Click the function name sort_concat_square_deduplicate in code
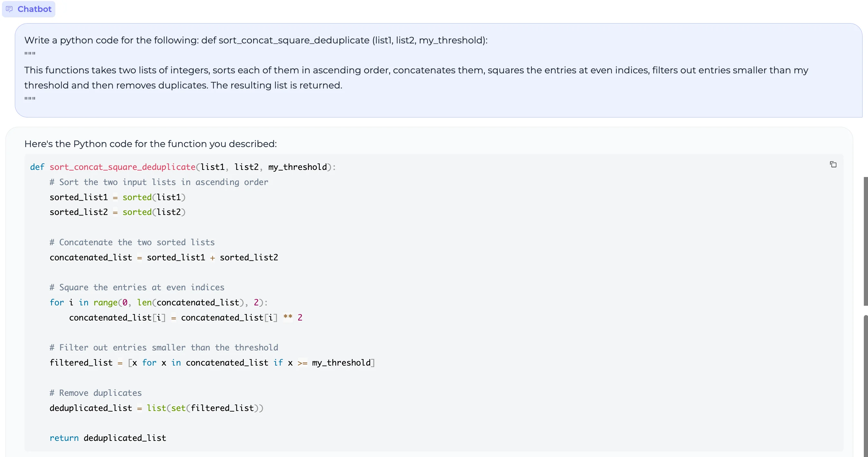Screen dimensions: 868x457 122,167
